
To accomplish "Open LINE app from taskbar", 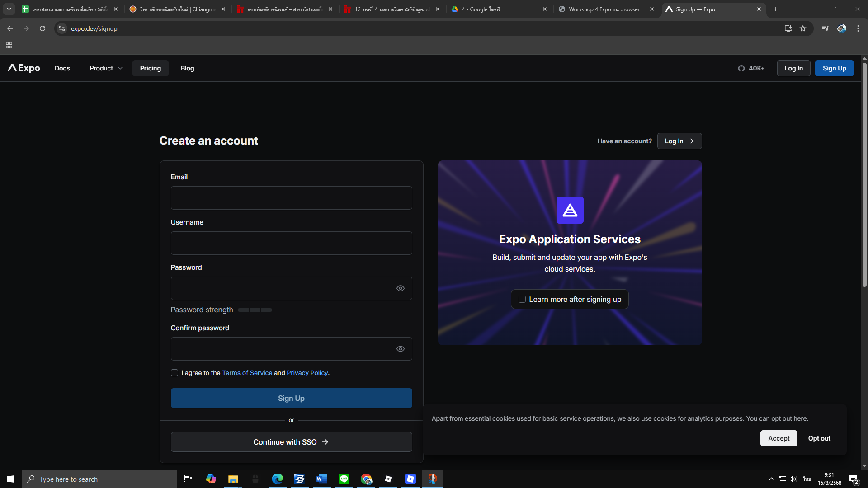I will (344, 479).
